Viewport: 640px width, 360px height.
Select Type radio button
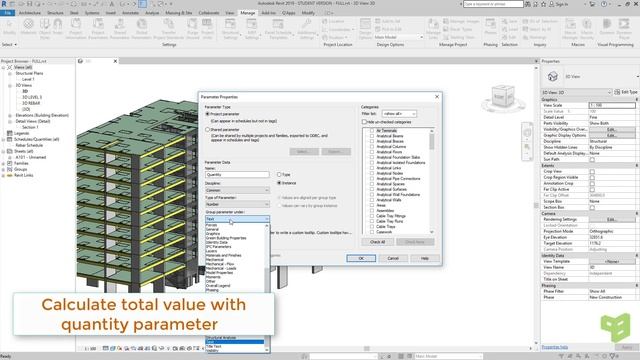(x=279, y=174)
